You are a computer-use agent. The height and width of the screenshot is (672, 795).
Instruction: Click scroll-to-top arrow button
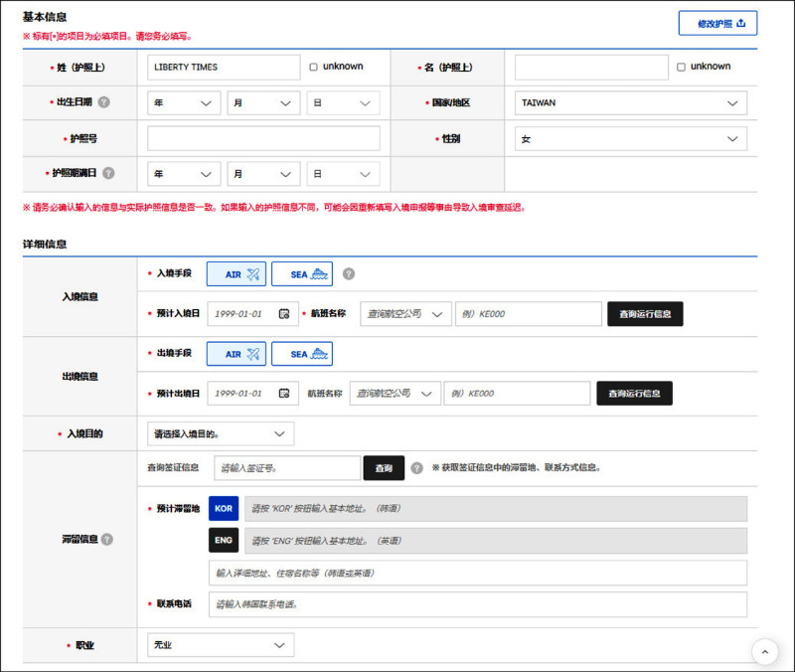click(x=764, y=651)
